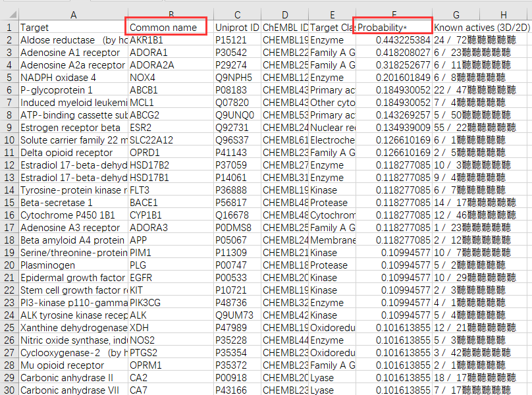
Task: Select cell containing Aldose reductase
Action: click(73, 40)
